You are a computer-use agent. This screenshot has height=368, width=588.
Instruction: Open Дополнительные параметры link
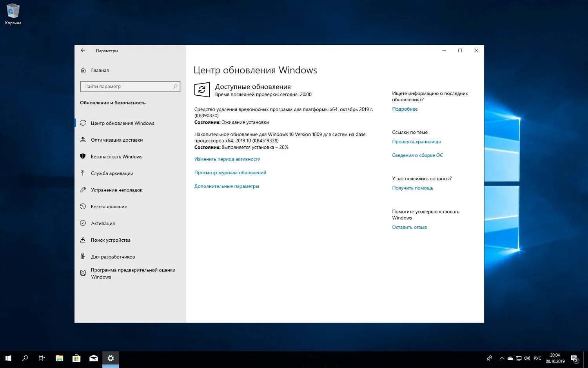[227, 186]
